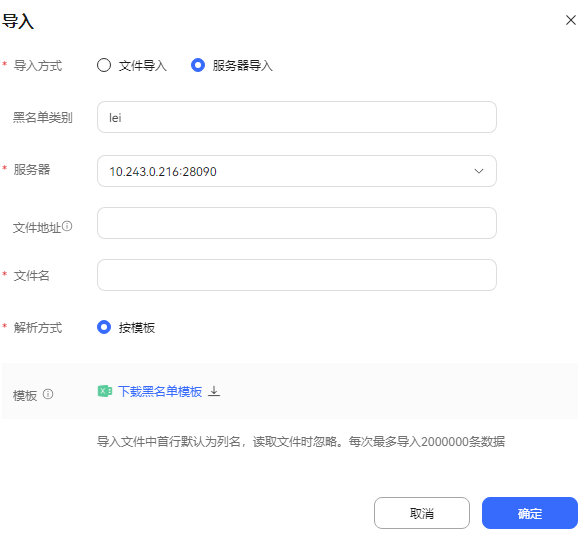Click into the 文件名 input field
The height and width of the screenshot is (534, 585).
pyautogui.click(x=297, y=275)
